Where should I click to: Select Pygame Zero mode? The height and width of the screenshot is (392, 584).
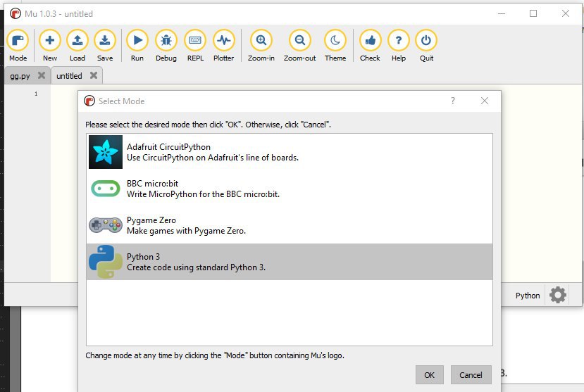click(290, 225)
